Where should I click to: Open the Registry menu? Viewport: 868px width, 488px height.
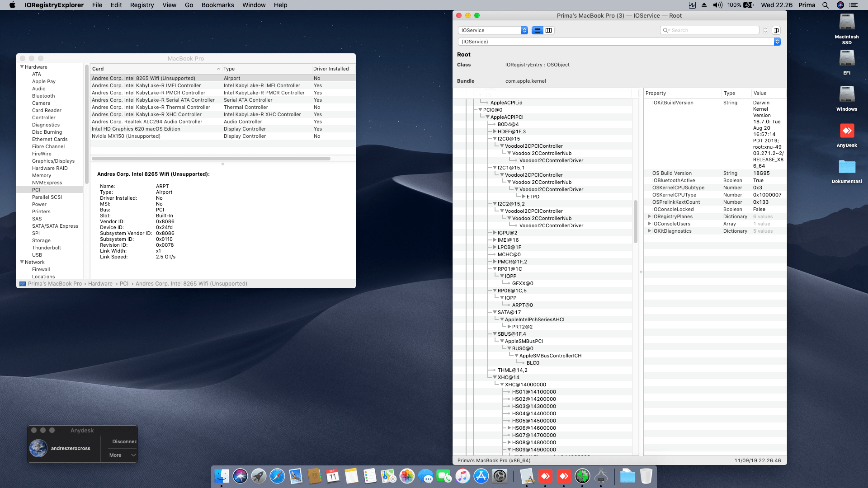[142, 5]
